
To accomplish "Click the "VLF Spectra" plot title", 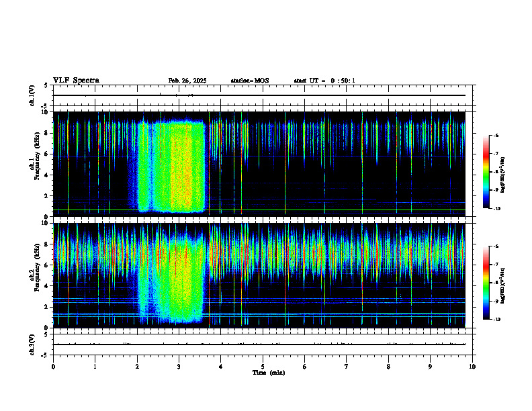I will 76,81.
